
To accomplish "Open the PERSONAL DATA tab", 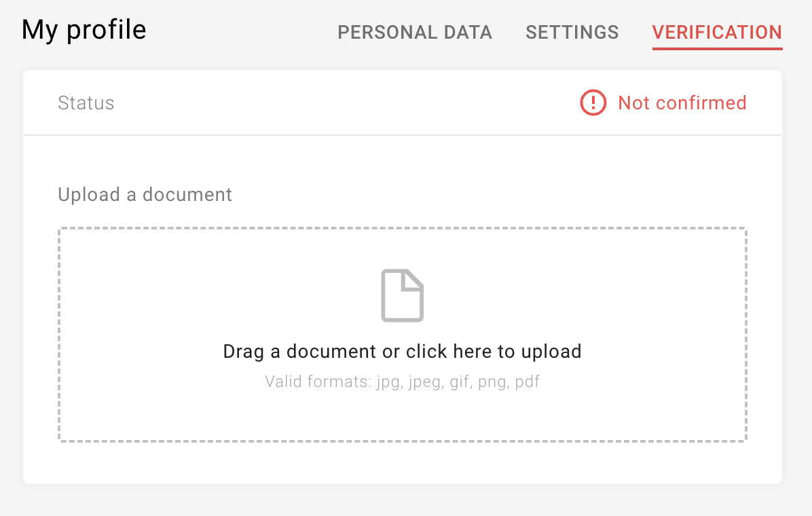I will click(415, 32).
